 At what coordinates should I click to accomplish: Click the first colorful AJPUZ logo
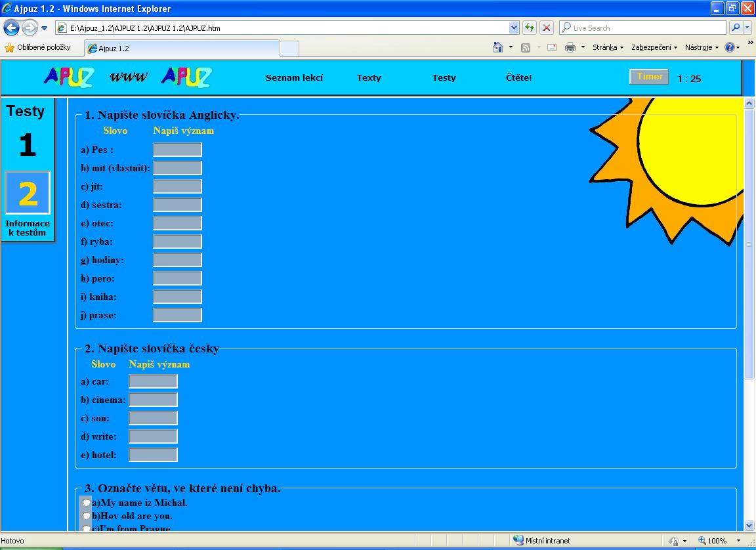69,77
